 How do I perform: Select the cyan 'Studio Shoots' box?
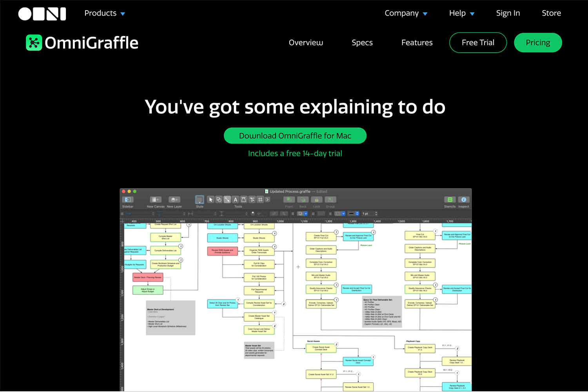(223, 238)
